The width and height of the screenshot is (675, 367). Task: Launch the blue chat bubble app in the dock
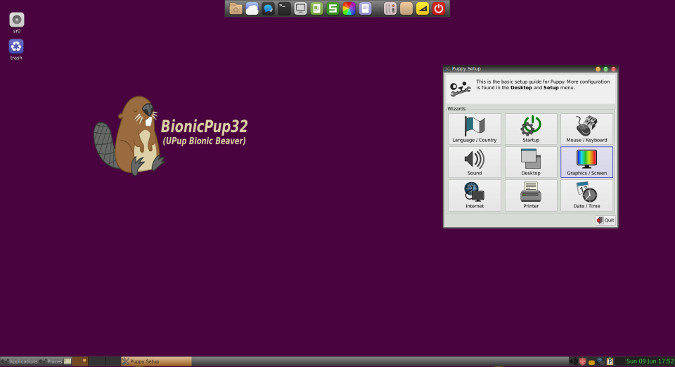click(x=268, y=9)
